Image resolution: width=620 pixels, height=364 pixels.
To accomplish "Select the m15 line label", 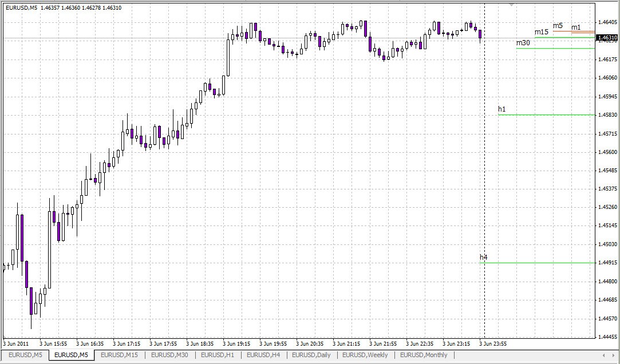I will (541, 32).
